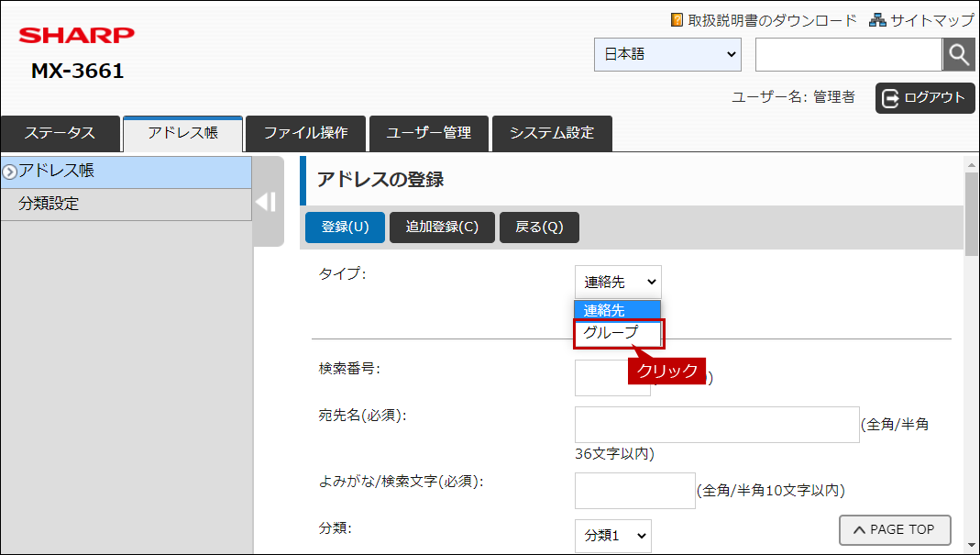Click the SHARP logo
Viewport: 980px width, 555px height.
pyautogui.click(x=77, y=36)
